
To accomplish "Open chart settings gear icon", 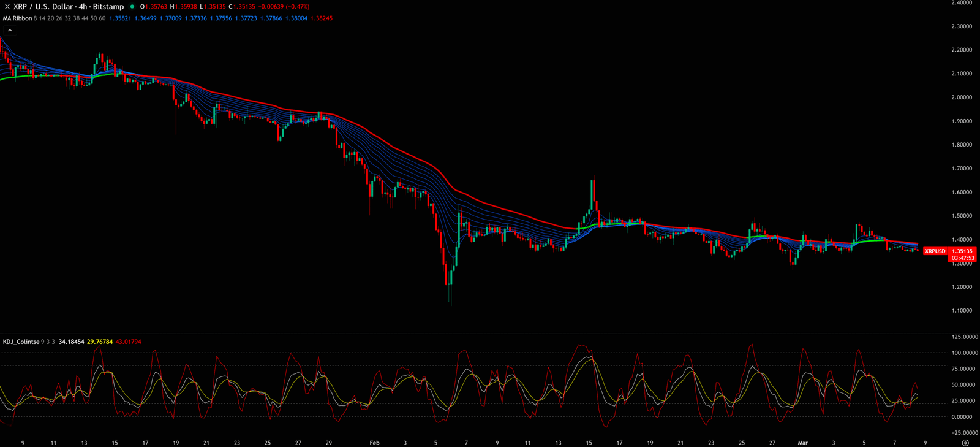I will click(x=965, y=443).
